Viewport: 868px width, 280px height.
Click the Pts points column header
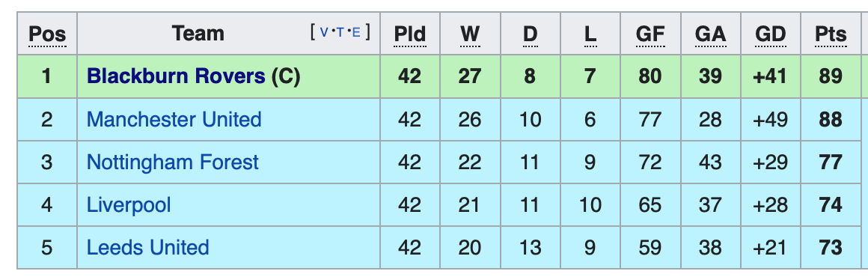tap(831, 34)
